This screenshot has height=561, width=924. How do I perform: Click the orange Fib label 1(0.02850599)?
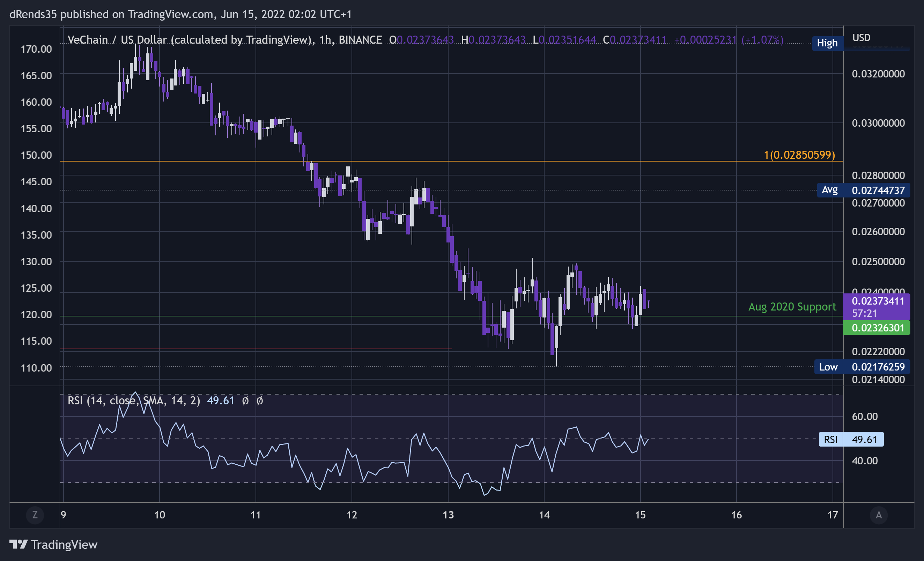pyautogui.click(x=799, y=155)
